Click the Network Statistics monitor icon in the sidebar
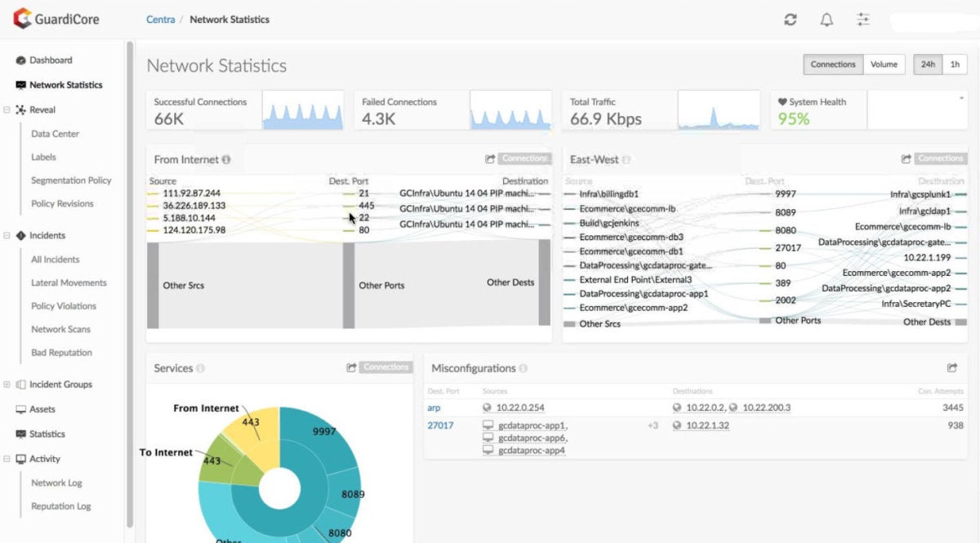This screenshot has width=980, height=543. (20, 85)
